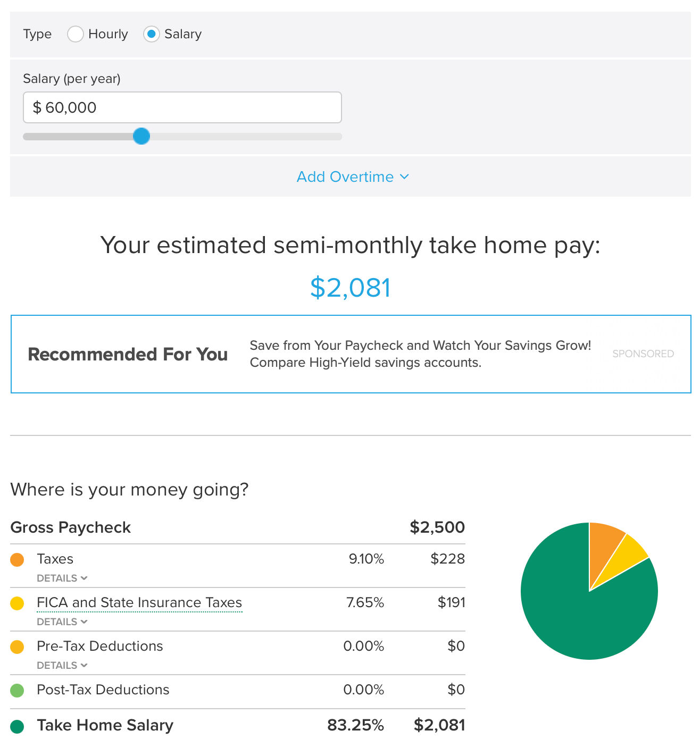
Task: Click the dark green Take Home Salary dot
Action: click(x=18, y=726)
